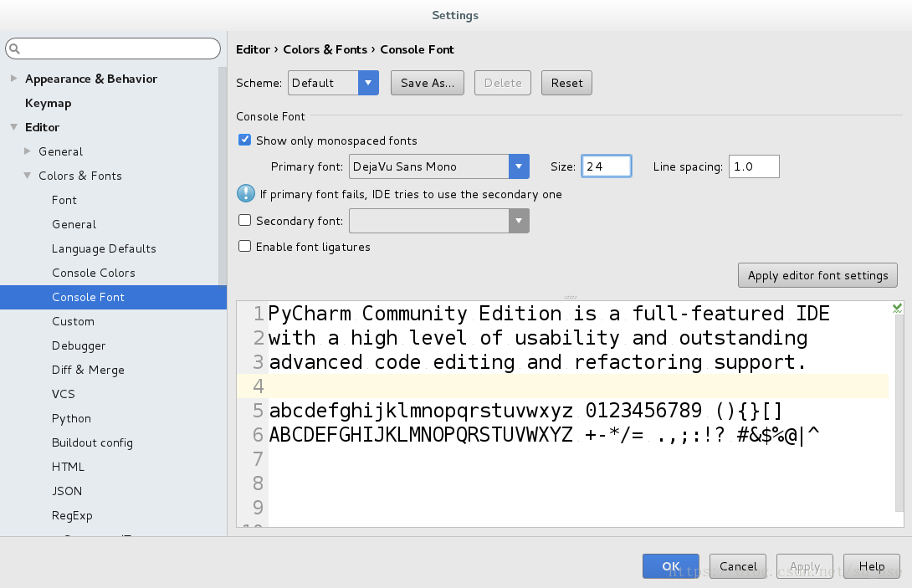Open Console Colors settings
This screenshot has height=588, width=912.
(94, 273)
